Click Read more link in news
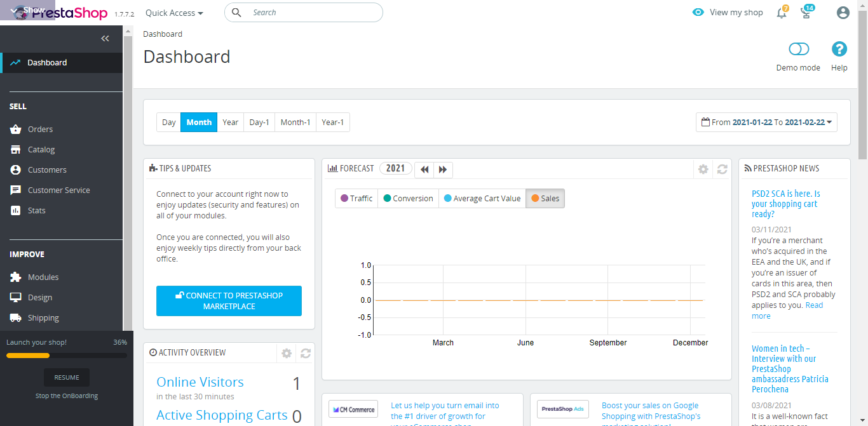868x426 pixels. point(787,310)
